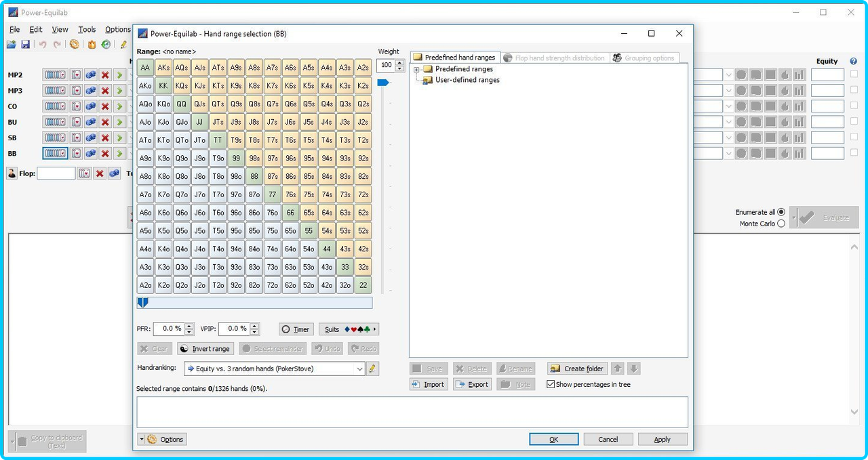Viewport: 868px width, 460px height.
Task: Open the flop card picker icon
Action: coord(84,173)
